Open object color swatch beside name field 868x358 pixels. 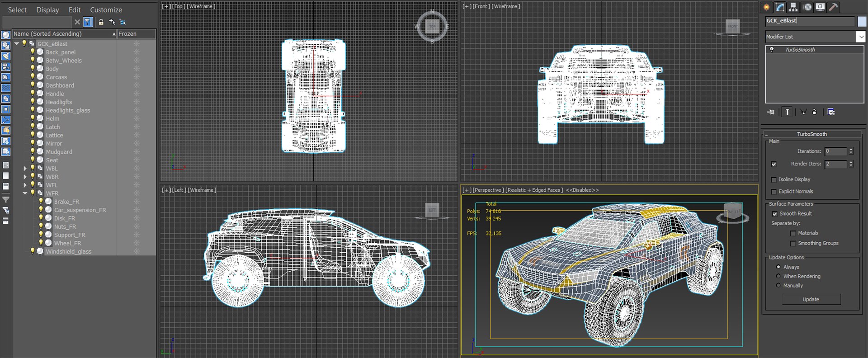(x=862, y=21)
